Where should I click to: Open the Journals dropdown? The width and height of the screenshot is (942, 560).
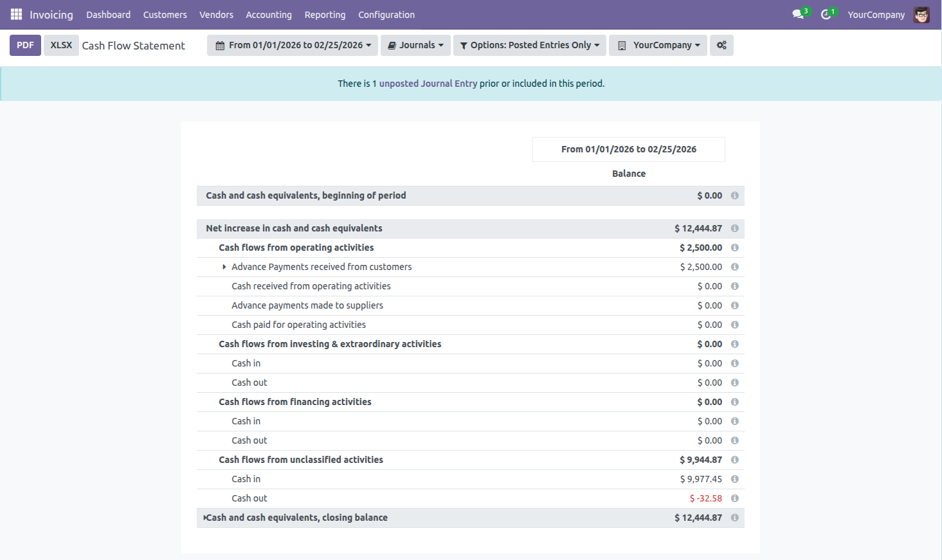pos(415,45)
